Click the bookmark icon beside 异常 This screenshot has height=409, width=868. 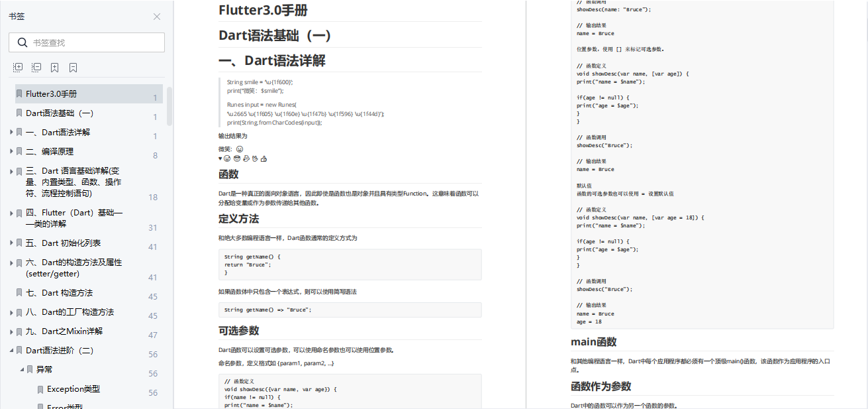click(x=30, y=369)
